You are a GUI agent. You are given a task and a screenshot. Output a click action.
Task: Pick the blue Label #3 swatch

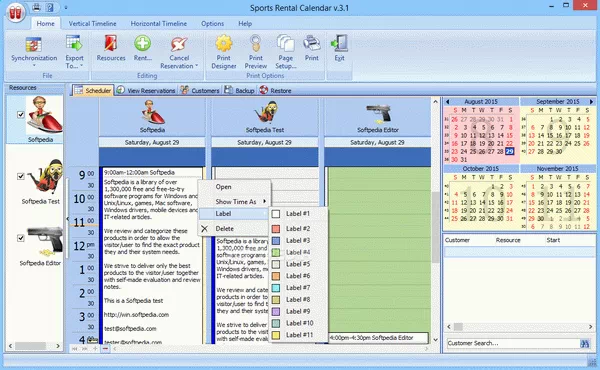click(276, 241)
